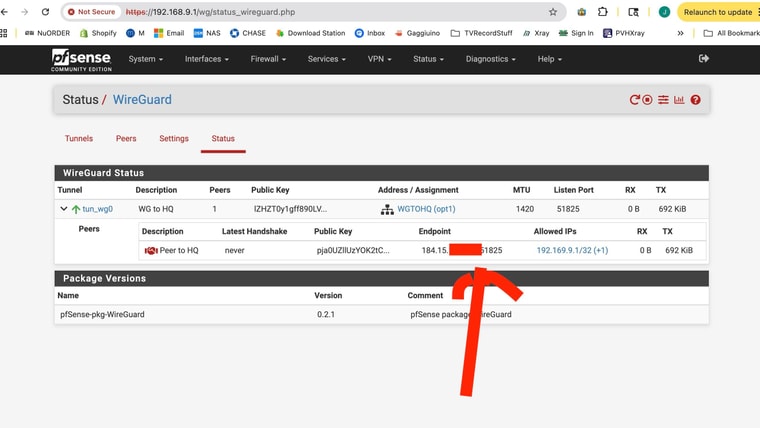Collapse the tun_wg0 tunnel peers row
Screen dimensions: 760x428
64,209
